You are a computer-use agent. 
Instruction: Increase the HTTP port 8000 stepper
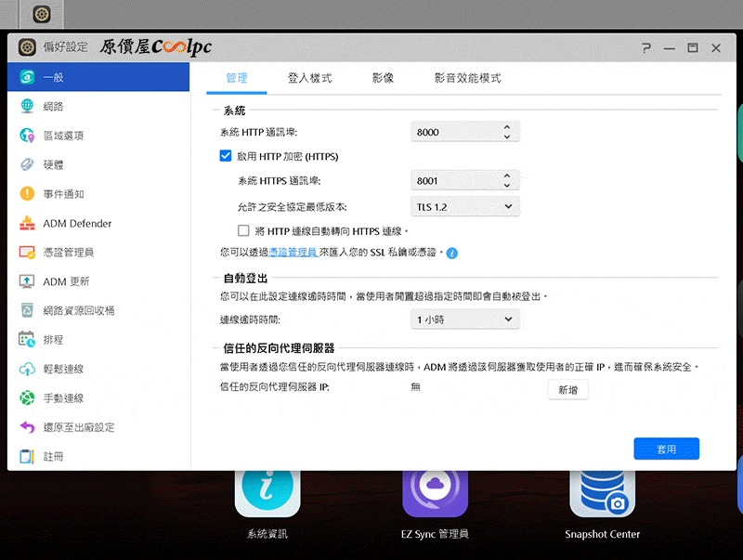[507, 127]
